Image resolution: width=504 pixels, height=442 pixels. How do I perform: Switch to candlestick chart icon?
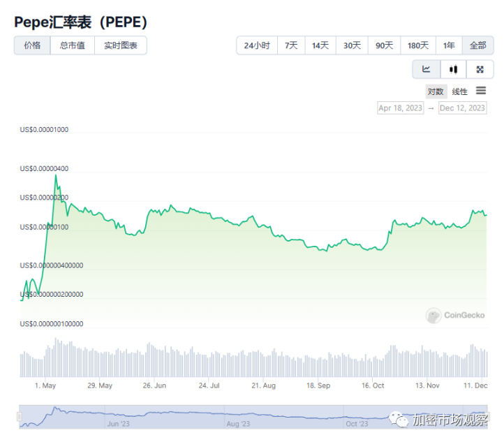pyautogui.click(x=453, y=69)
